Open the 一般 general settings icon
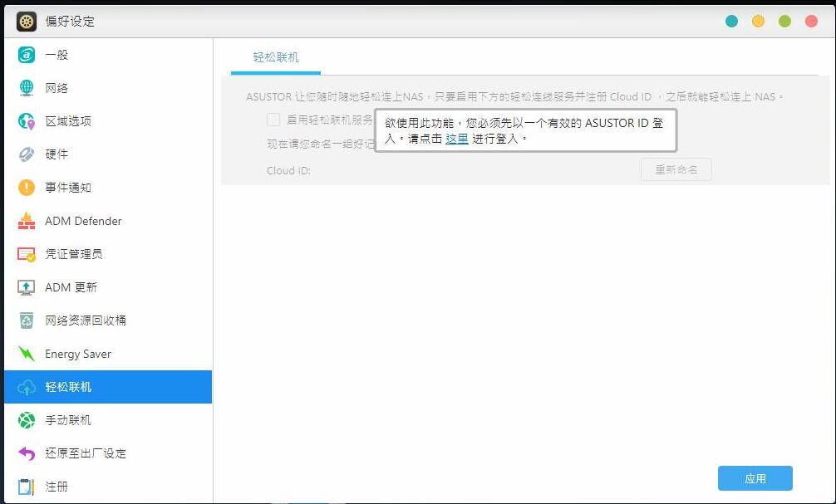Viewport: 836px width, 504px height. point(25,54)
